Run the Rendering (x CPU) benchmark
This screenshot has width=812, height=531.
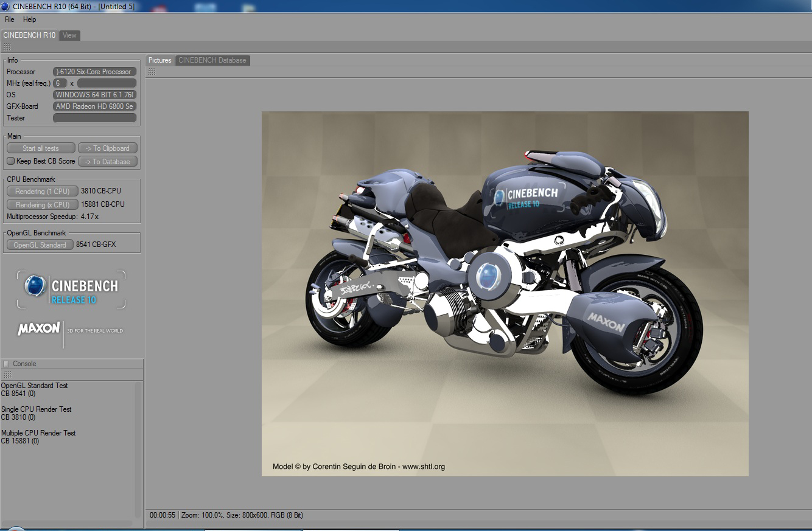point(43,204)
